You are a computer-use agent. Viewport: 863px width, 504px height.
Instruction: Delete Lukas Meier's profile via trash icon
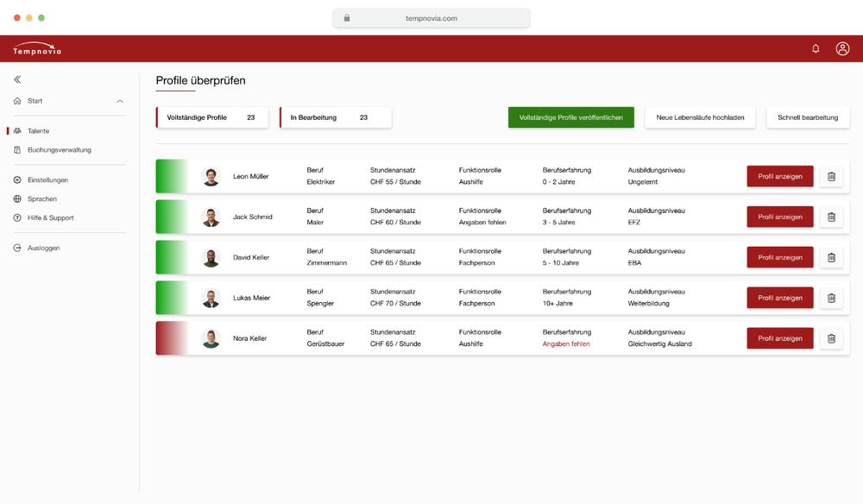pos(831,298)
